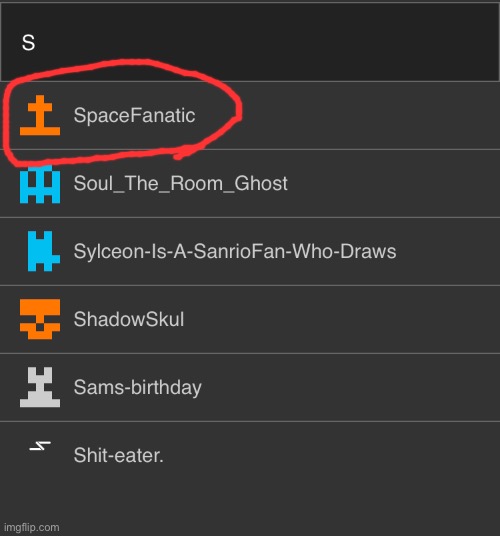Click the empty area of SpaceFanatic row
This screenshot has width=500, height=536.
(x=369, y=116)
